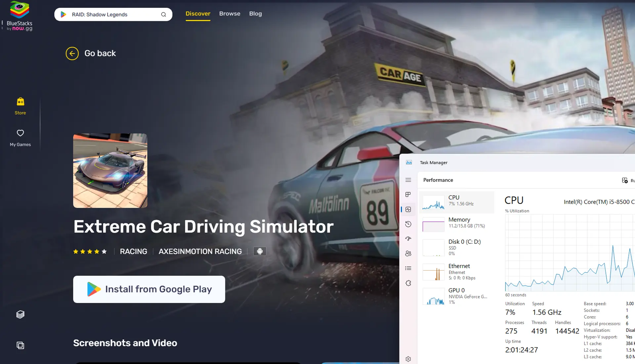Click the Threads value 4191
635x364 pixels.
point(539,331)
